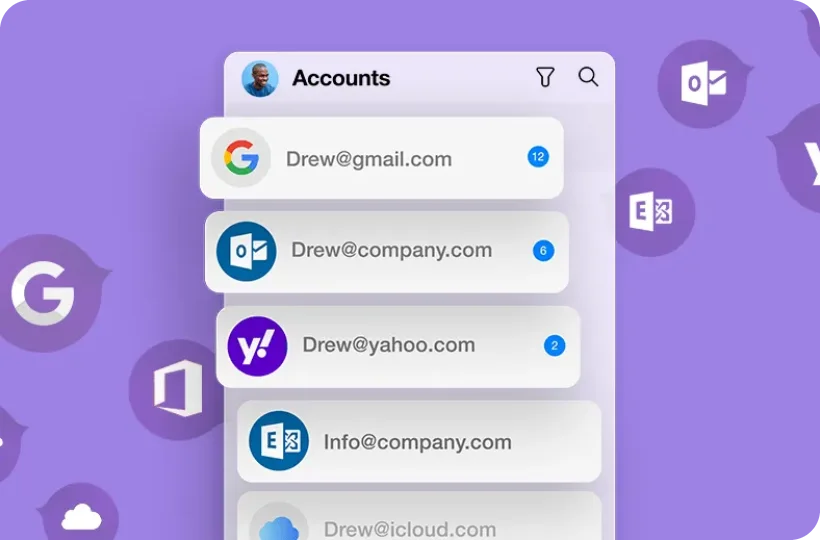
Task: Open the Drew@icloud.com account
Action: tap(419, 516)
